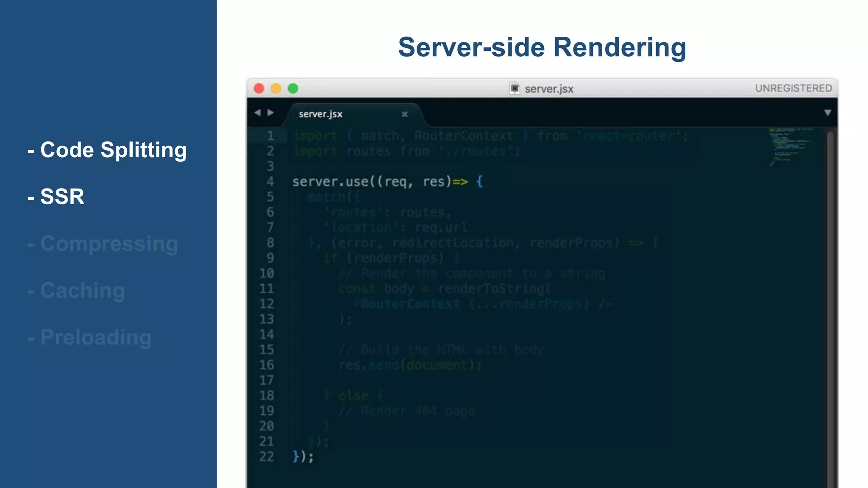Image resolution: width=868 pixels, height=488 pixels.
Task: Click the minimap code preview
Action: click(791, 147)
